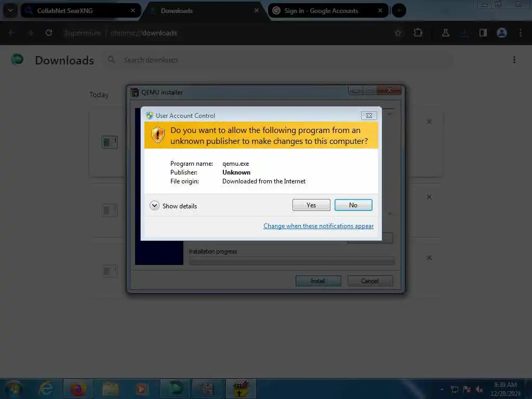The height and width of the screenshot is (399, 532).
Task: Open browser downloads toolbar icon
Action: (x=465, y=33)
